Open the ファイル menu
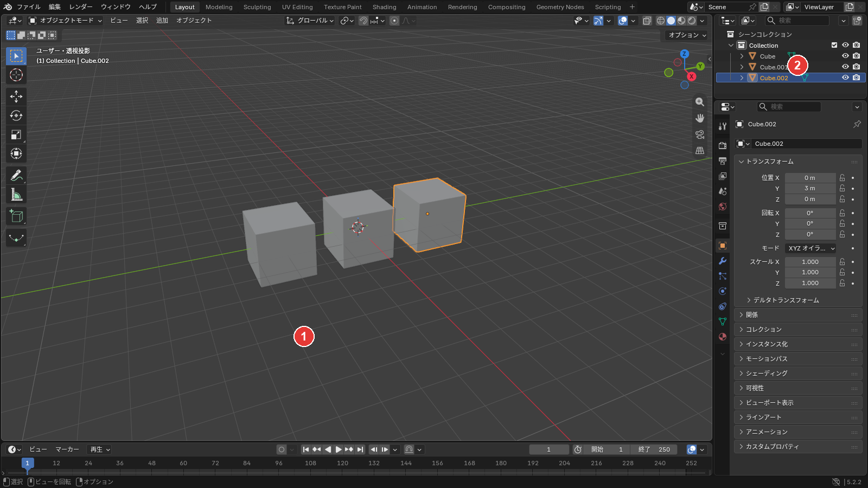Image resolution: width=868 pixels, height=488 pixels. point(28,7)
